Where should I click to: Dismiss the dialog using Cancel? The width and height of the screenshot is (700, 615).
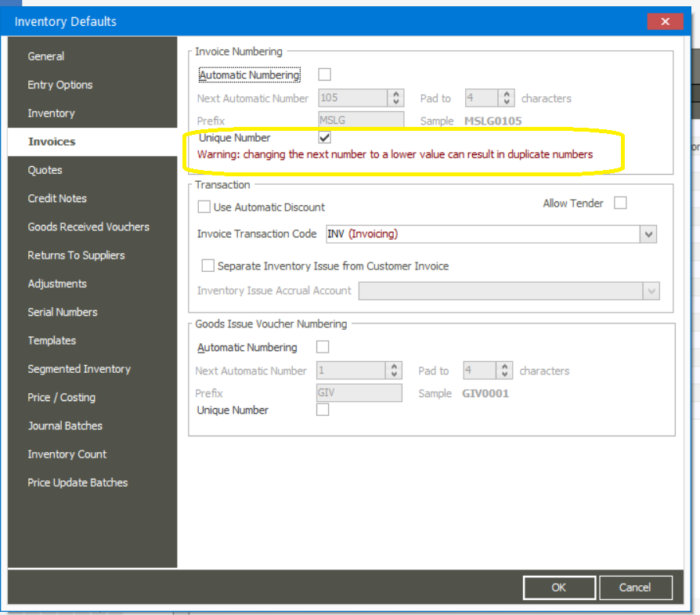point(635,588)
